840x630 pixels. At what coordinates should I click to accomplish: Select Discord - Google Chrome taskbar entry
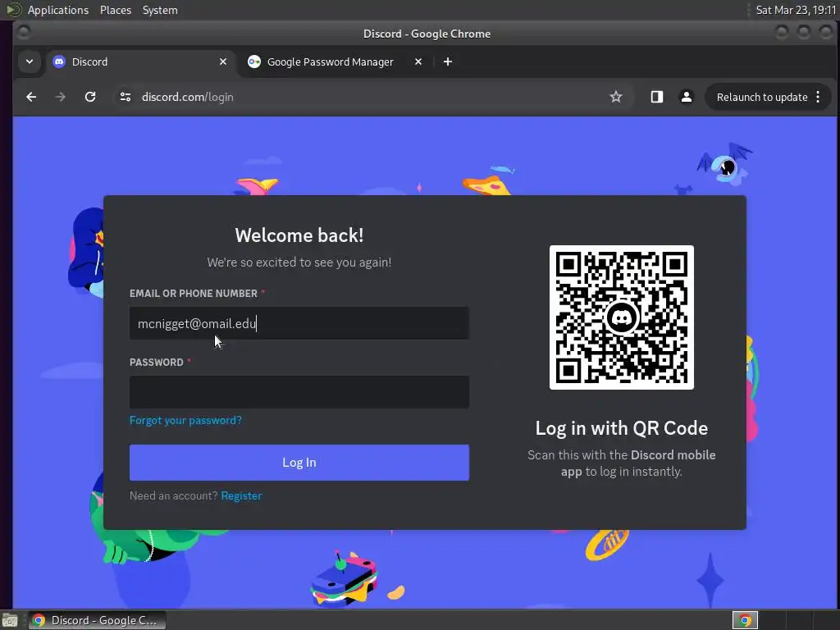(x=97, y=620)
